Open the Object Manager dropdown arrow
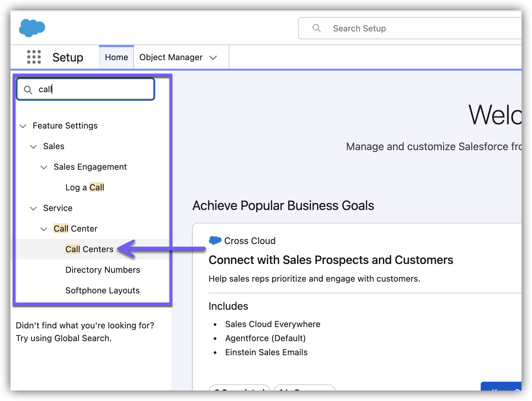Screen dimensions: 532x401 click(213, 58)
